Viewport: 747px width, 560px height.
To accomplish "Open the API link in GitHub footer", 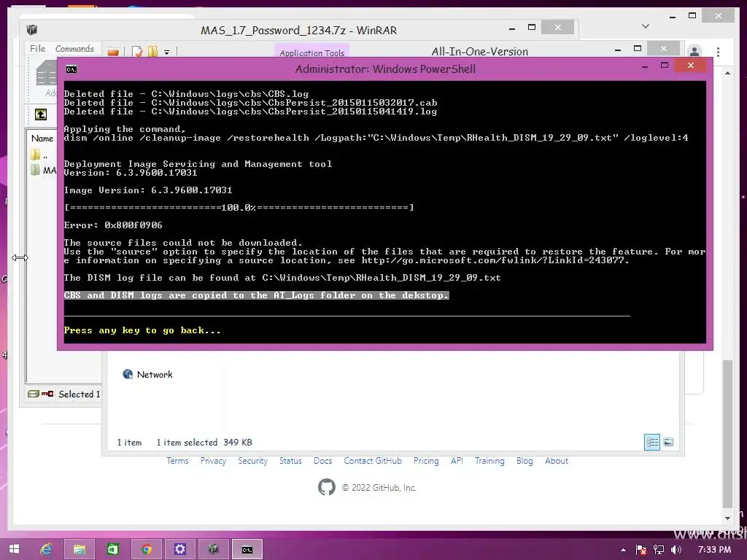I will [457, 461].
